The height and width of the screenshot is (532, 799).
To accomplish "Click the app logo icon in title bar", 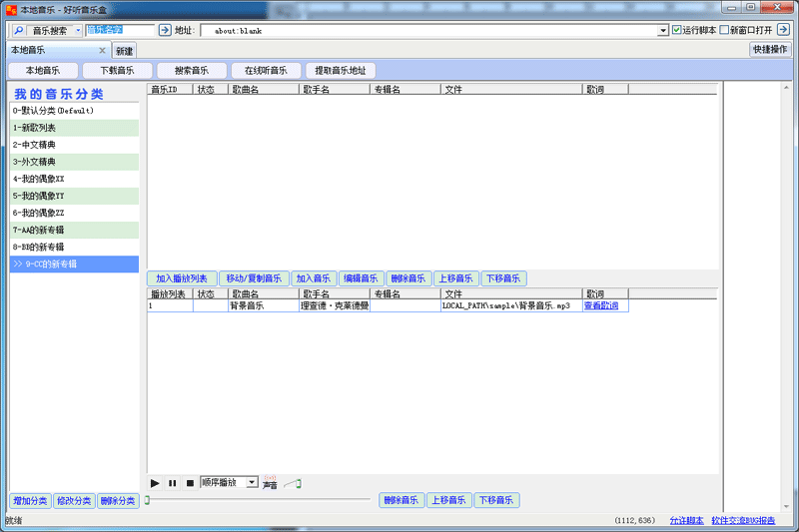I will (11, 10).
